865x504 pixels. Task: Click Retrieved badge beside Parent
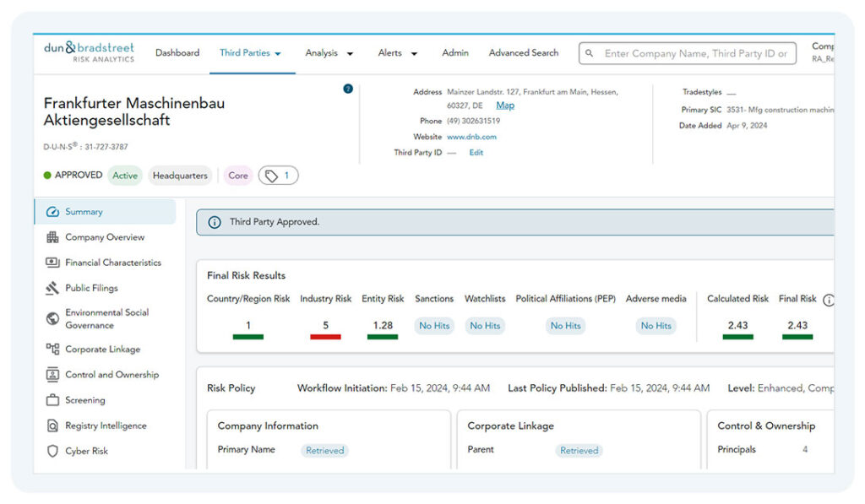579,451
